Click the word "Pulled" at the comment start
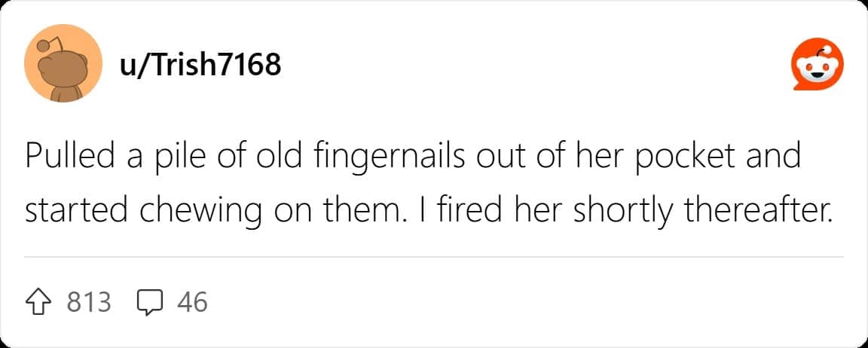 65,156
